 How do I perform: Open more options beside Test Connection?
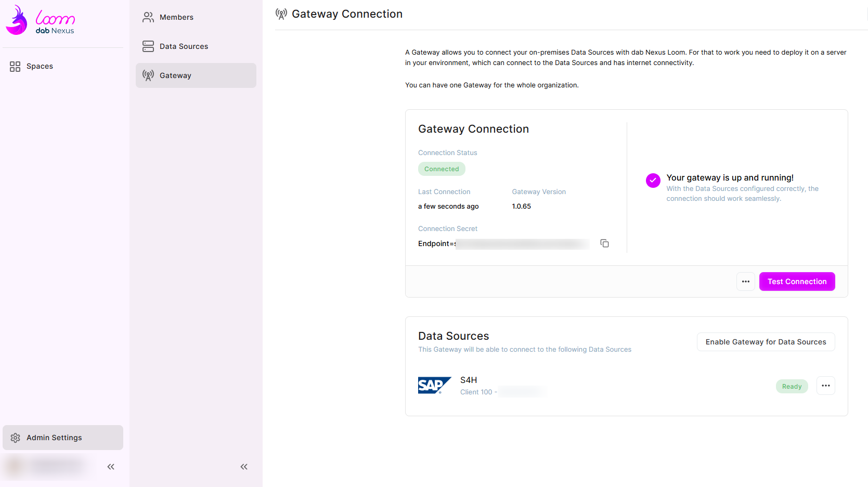(745, 281)
